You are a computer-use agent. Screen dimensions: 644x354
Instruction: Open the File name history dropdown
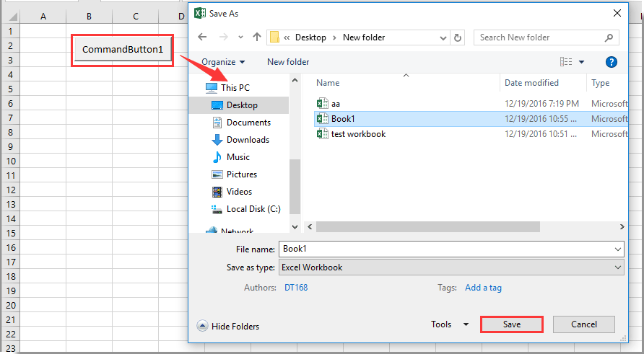point(617,249)
